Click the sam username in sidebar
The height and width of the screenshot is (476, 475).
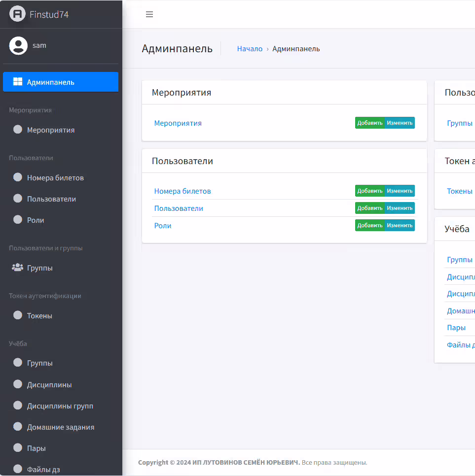(x=39, y=45)
